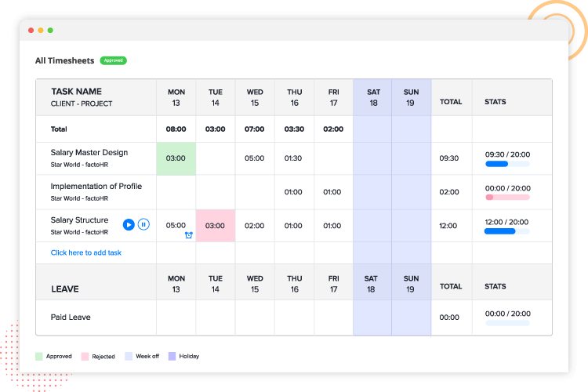
Task: Click Implementation of Profile progress bar
Action: pos(507,198)
